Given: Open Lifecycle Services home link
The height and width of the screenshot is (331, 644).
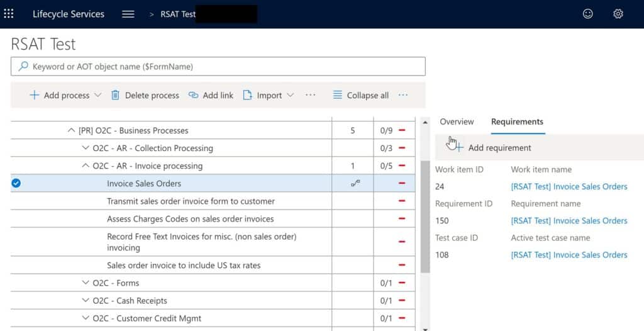Looking at the screenshot, I should pyautogui.click(x=69, y=14).
